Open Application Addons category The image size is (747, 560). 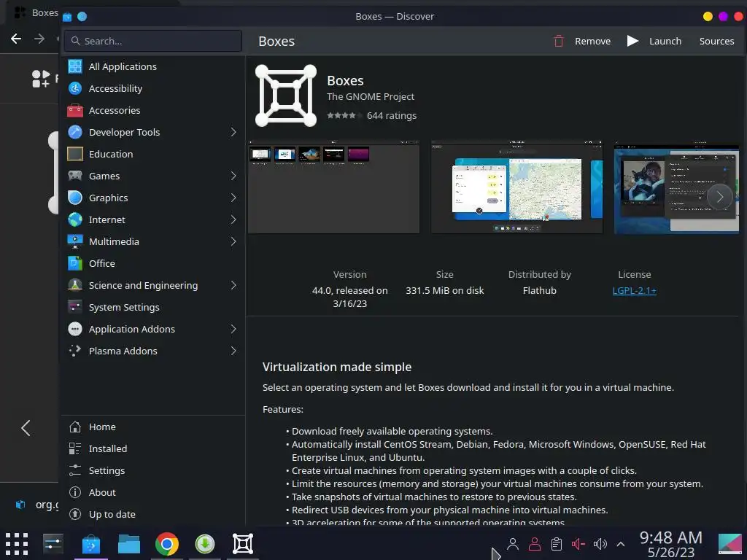coord(152,330)
